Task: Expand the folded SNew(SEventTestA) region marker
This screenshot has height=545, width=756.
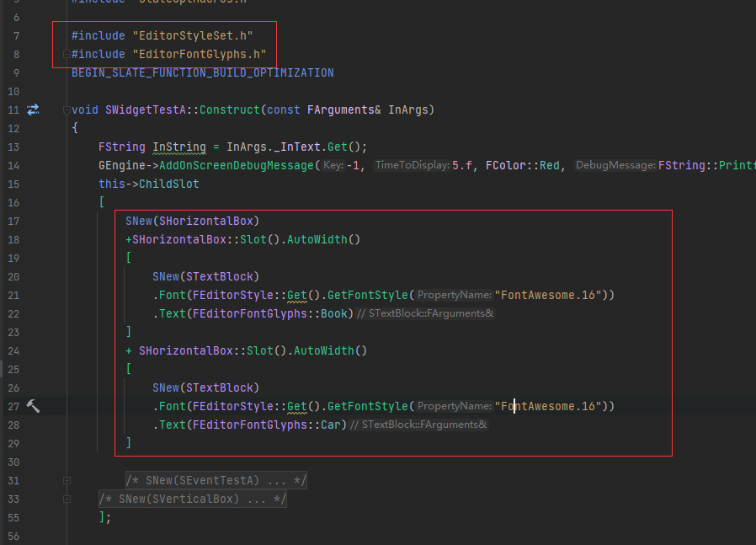Action: [67, 480]
